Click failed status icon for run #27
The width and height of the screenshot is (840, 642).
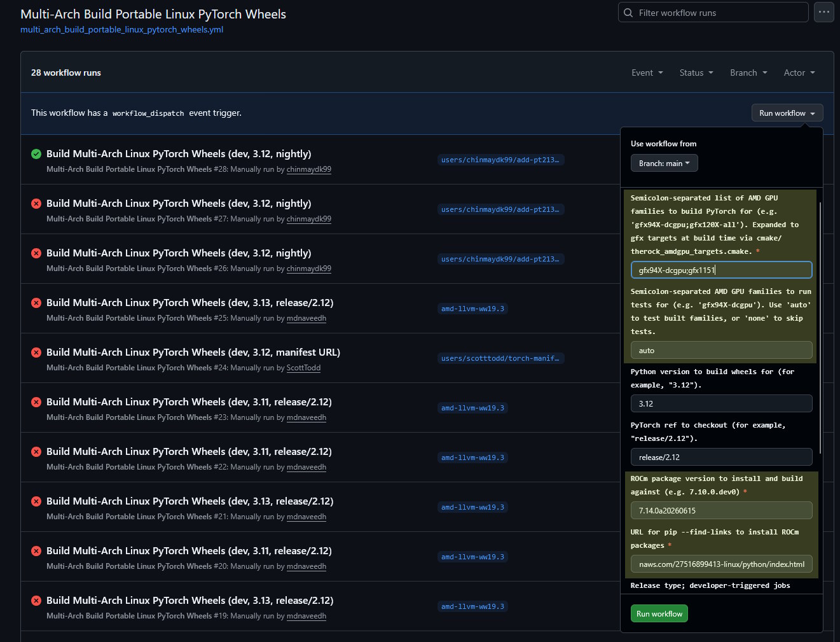point(36,204)
